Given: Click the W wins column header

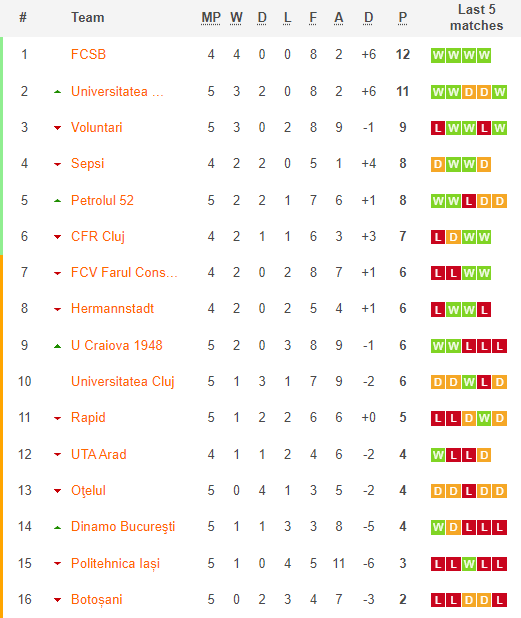Looking at the screenshot, I should tap(236, 18).
